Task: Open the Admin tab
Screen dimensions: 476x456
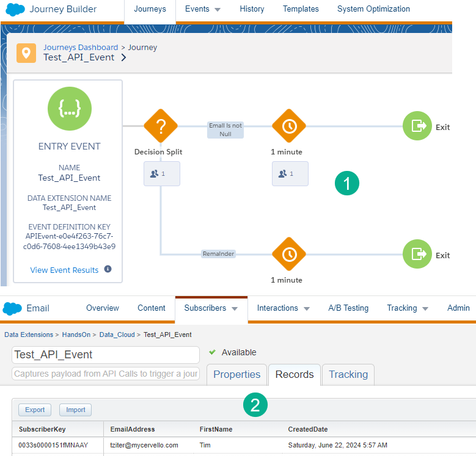Action: tap(458, 308)
